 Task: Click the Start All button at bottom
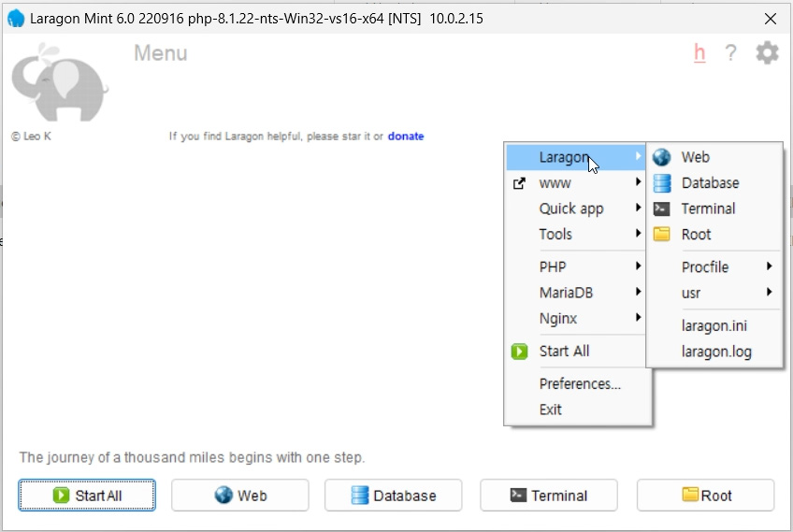[x=87, y=496]
